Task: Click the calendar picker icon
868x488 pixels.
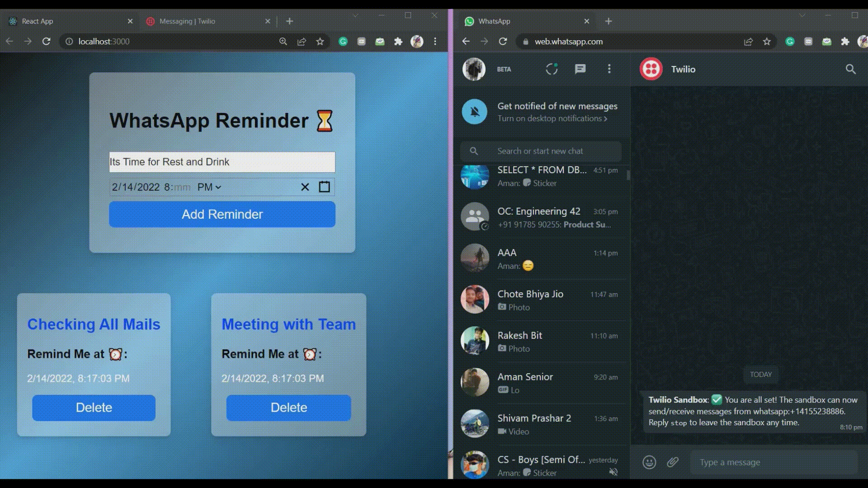Action: coord(324,187)
